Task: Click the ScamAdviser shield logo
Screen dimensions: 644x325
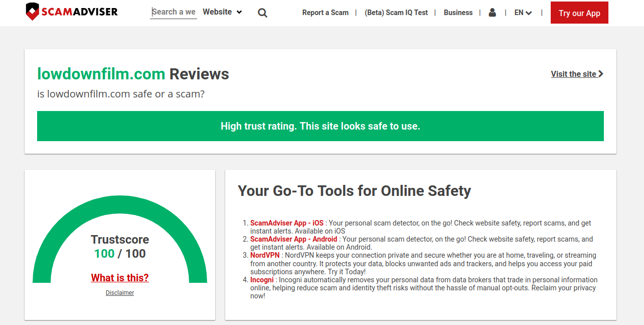Action: [33, 12]
